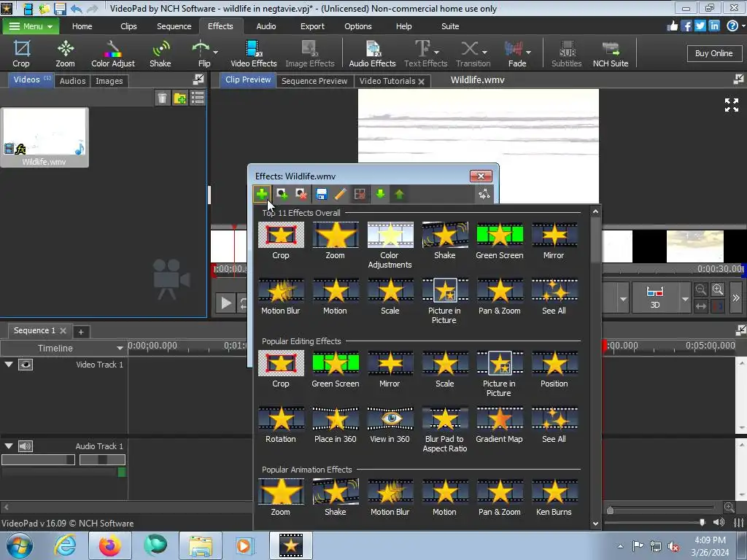Viewport: 747px width, 560px height.
Task: Open dropdown arrow next to 3D button
Action: coord(684,298)
